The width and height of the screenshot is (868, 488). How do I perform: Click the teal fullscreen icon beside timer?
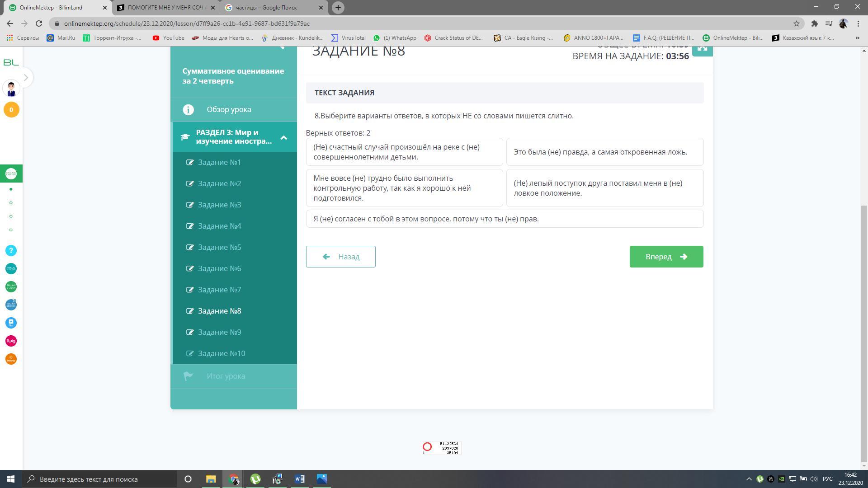tap(702, 49)
